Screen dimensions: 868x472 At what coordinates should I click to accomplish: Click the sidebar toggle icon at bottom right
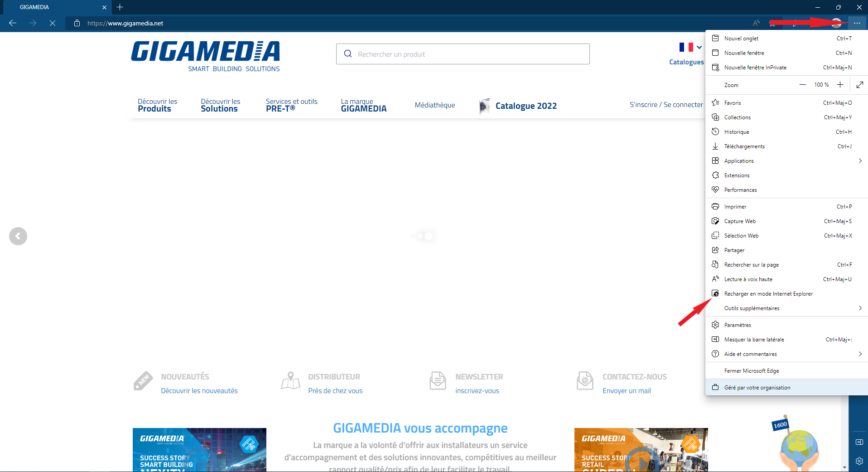point(859,442)
